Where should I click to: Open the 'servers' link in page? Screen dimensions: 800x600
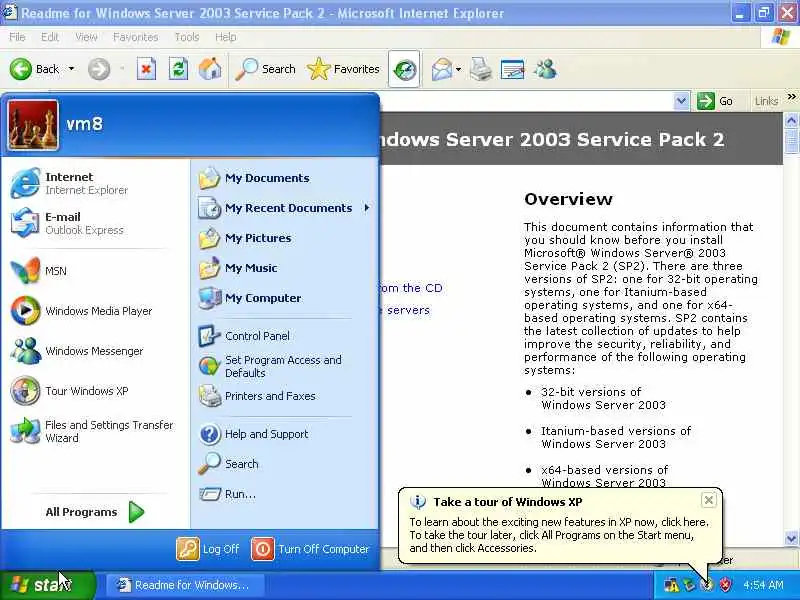pos(408,310)
